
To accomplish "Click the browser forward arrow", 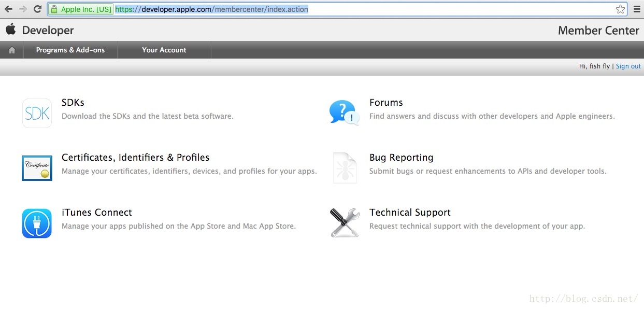I will (x=23, y=9).
